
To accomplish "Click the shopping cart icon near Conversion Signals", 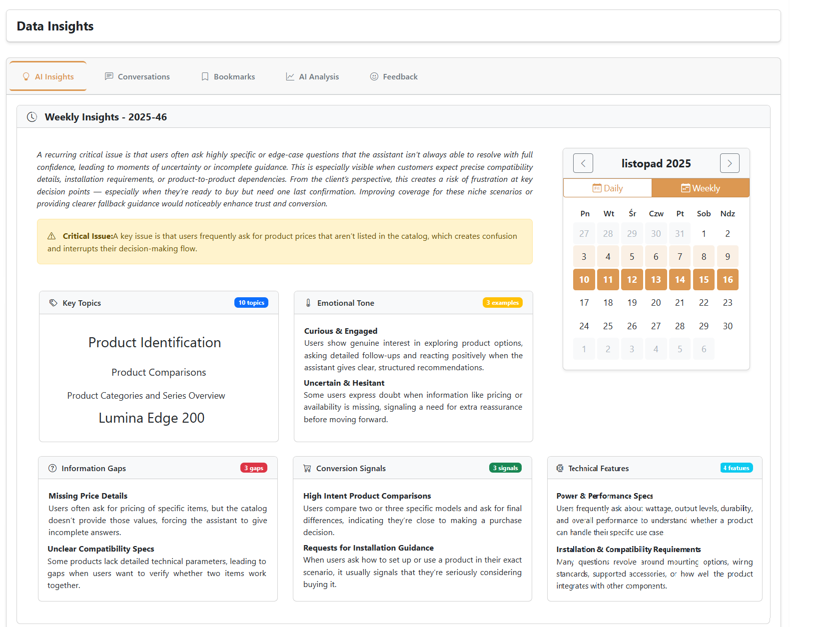I will coord(307,468).
